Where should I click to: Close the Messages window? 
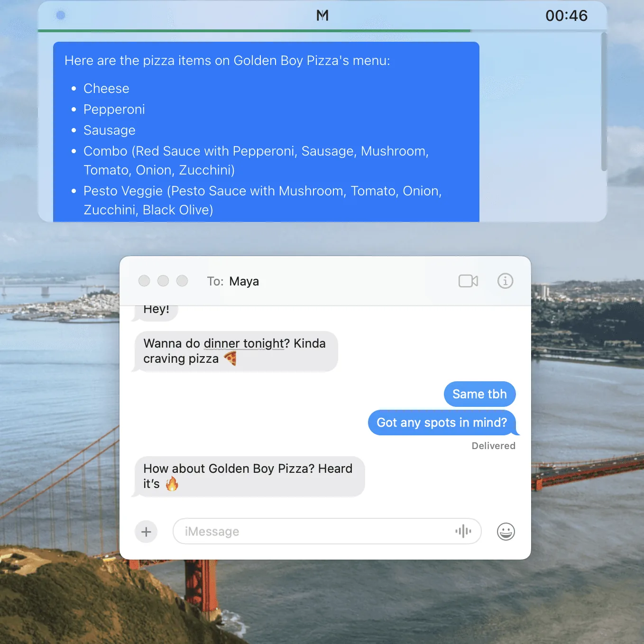click(x=144, y=281)
